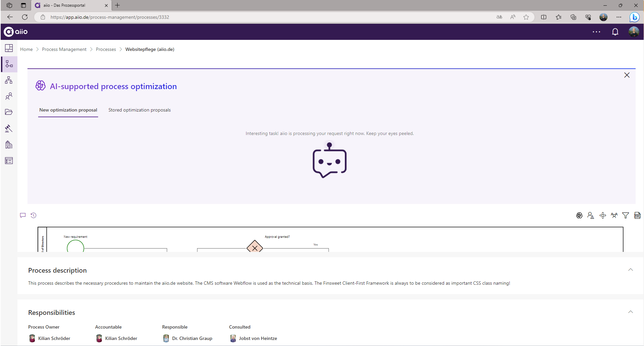Open browser settings via the ellipsis menu
The image size is (644, 346).
click(619, 17)
